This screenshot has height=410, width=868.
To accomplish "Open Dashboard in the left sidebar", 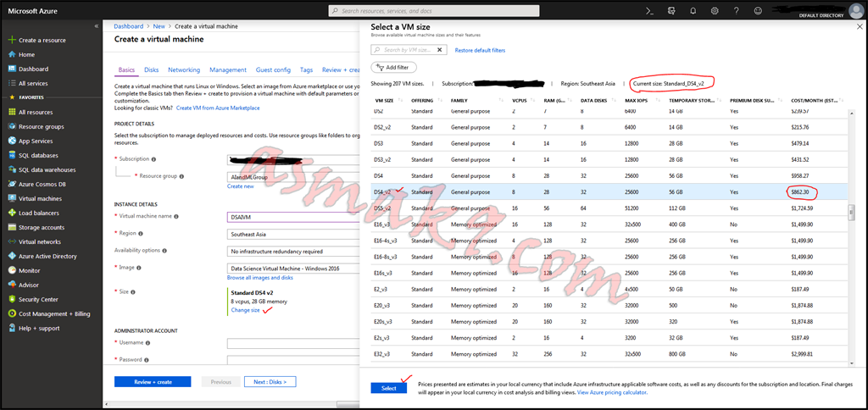I will tap(33, 69).
